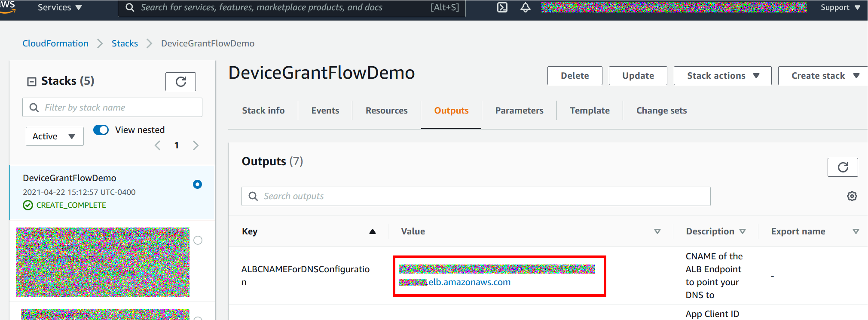Click the Delete stack button

click(575, 76)
